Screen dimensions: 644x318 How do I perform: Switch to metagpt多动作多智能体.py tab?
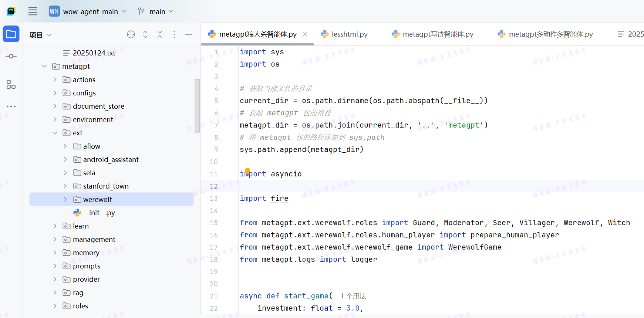(546, 34)
